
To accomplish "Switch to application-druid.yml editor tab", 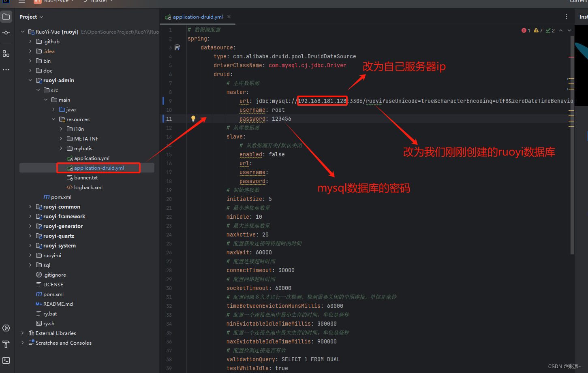I will point(198,17).
